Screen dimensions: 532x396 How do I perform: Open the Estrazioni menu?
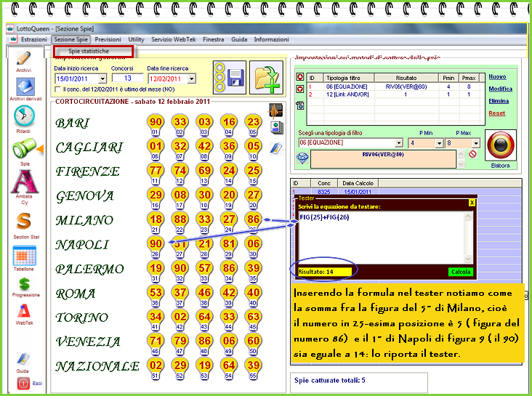tap(34, 39)
